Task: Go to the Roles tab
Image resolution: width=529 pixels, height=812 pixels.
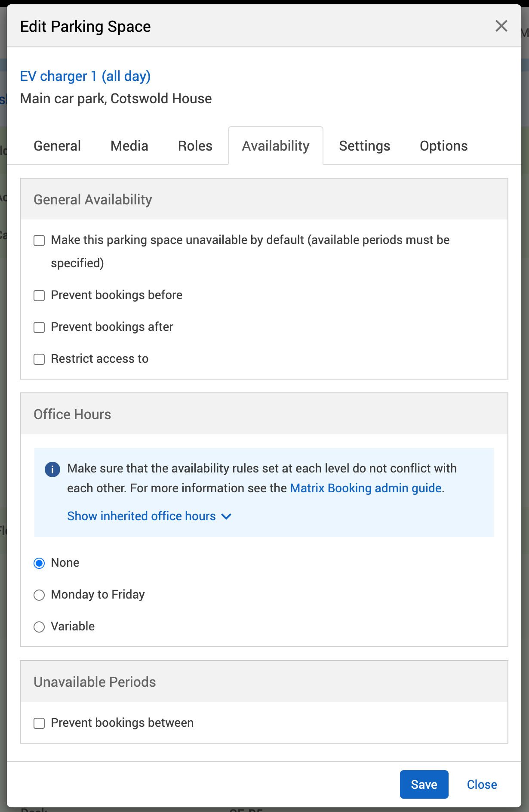Action: 195,146
